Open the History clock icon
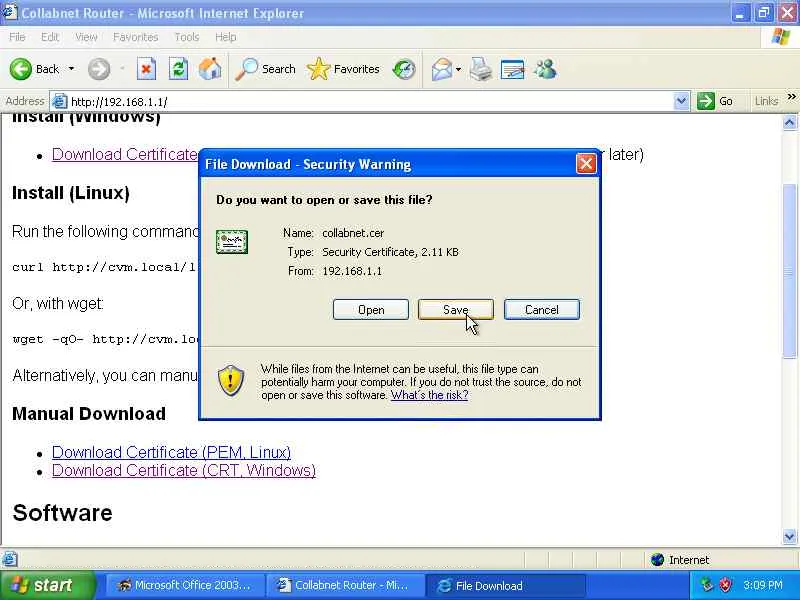 [404, 69]
